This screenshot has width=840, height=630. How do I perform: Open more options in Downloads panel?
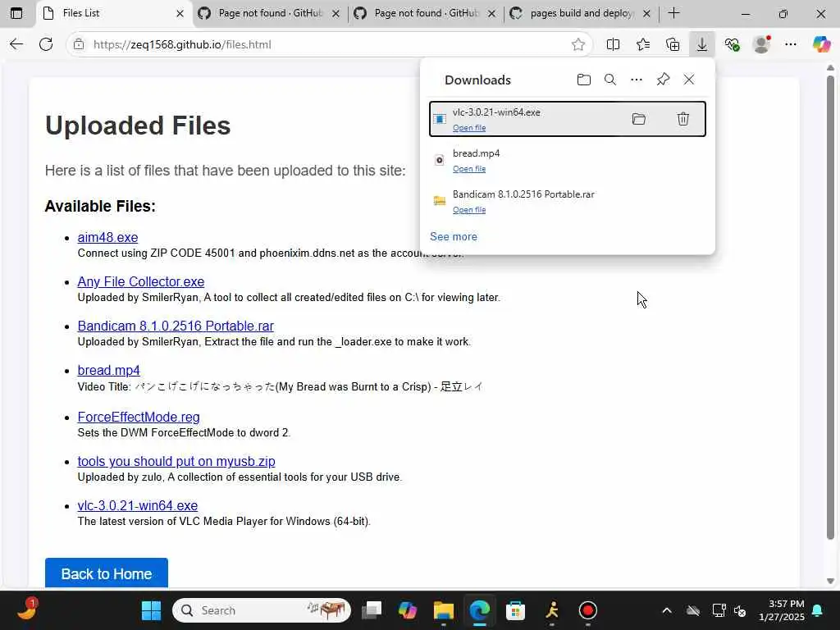click(x=637, y=80)
